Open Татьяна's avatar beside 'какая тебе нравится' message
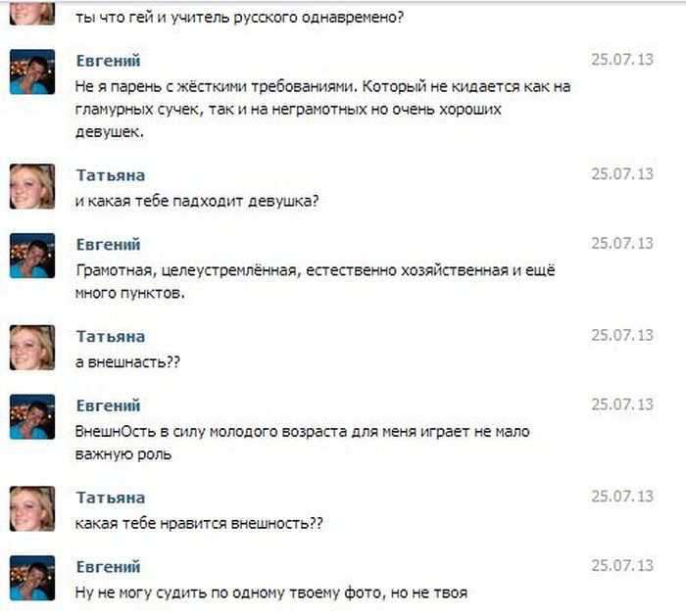Image resolution: width=686 pixels, height=616 pixels. (x=32, y=508)
